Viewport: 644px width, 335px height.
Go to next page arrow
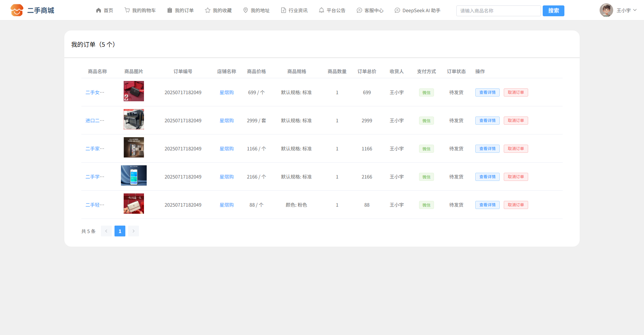pyautogui.click(x=133, y=231)
